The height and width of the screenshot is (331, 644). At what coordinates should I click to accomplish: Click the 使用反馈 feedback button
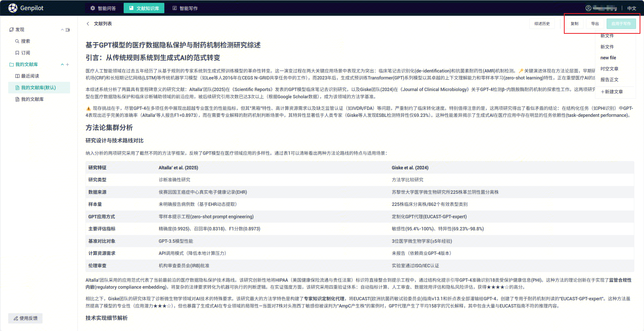(26, 318)
